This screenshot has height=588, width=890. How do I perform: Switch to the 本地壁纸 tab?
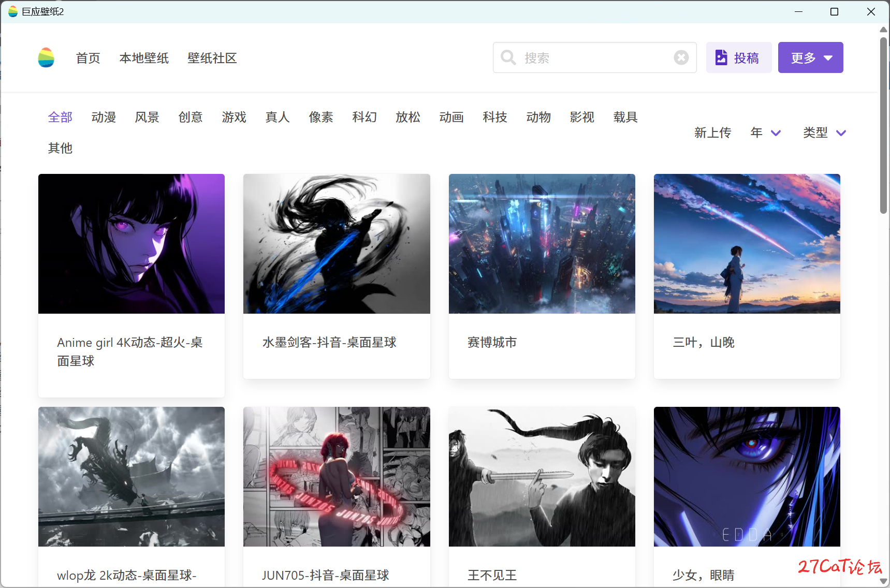[144, 58]
